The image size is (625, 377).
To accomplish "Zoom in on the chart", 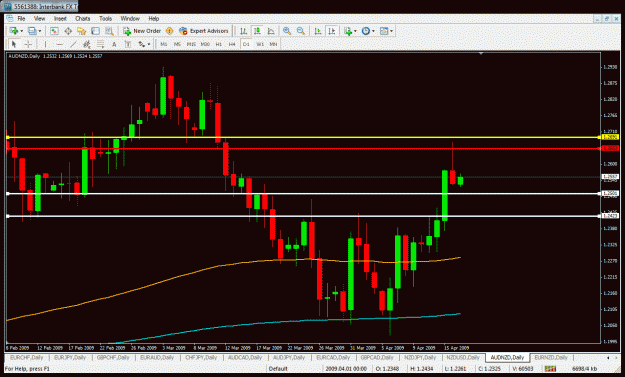I will pos(287,31).
